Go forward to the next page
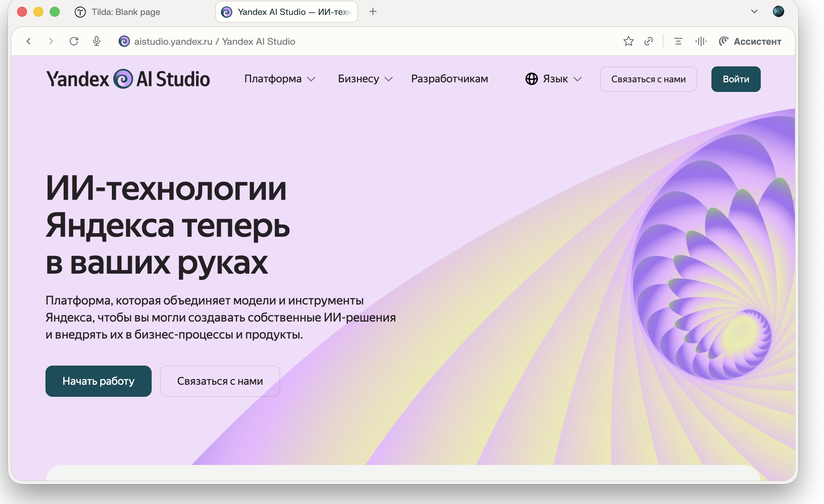824x504 pixels. click(x=51, y=42)
